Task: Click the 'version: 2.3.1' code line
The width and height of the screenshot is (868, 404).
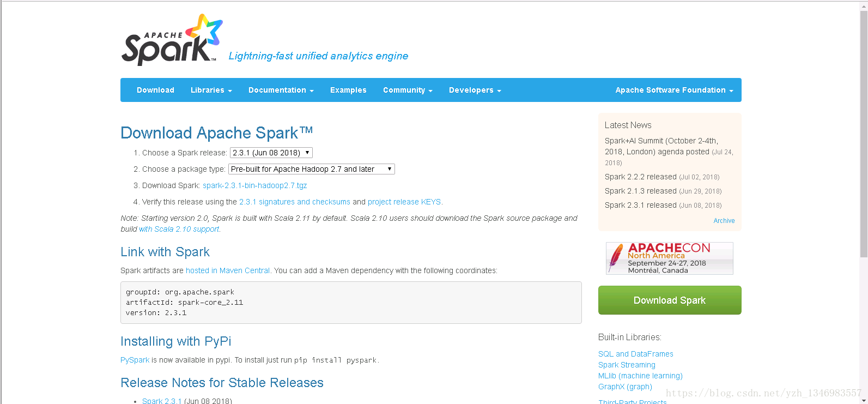Action: point(156,312)
